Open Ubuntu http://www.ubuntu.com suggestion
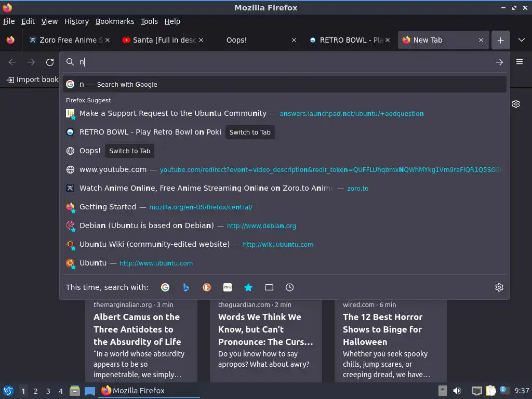Screen dimensions: 532x399 point(284,263)
